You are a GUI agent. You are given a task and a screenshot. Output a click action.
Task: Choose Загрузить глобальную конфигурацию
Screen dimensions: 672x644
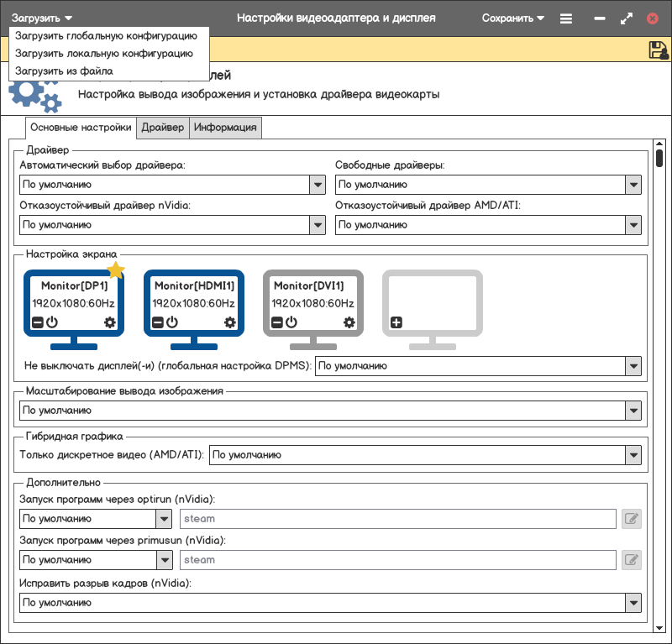click(106, 36)
